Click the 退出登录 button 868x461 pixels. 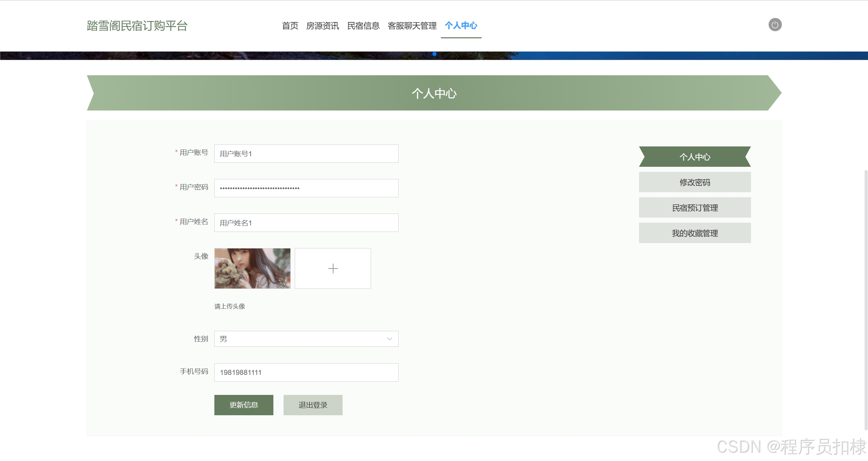(313, 405)
